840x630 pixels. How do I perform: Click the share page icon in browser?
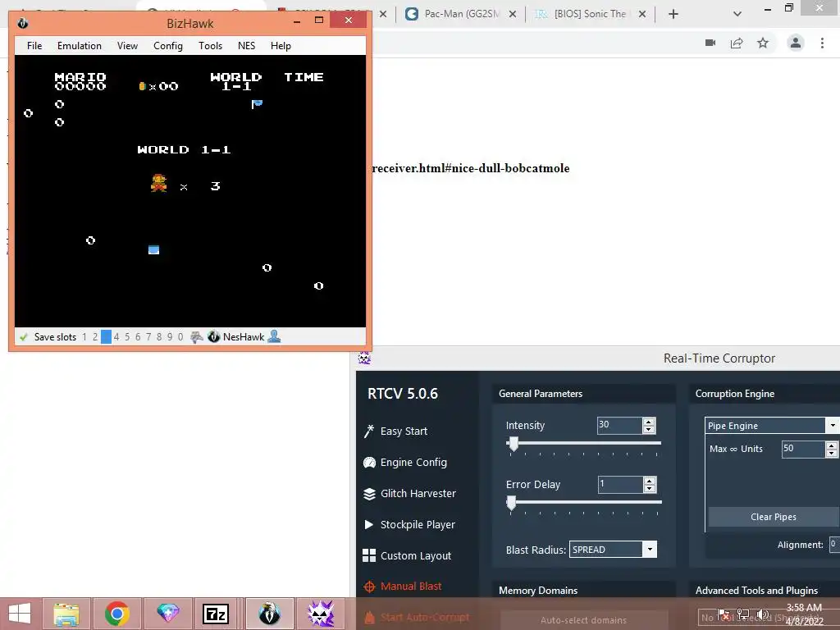(x=737, y=43)
